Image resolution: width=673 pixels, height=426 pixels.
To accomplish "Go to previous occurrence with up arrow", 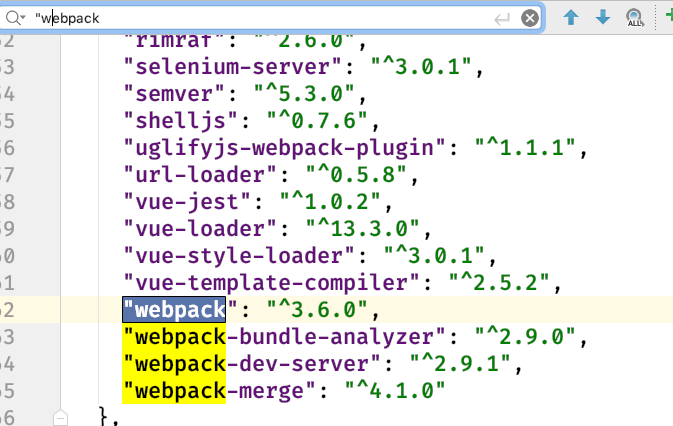I will [571, 18].
